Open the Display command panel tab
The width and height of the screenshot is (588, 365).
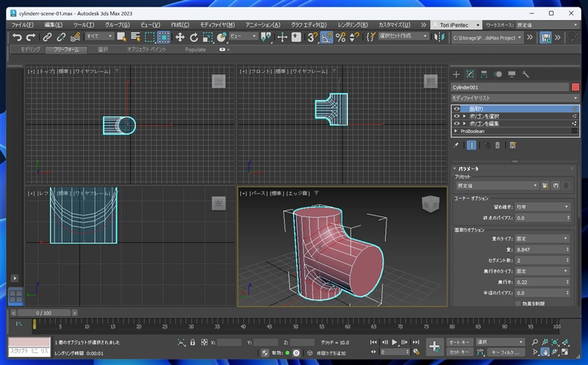coord(512,74)
